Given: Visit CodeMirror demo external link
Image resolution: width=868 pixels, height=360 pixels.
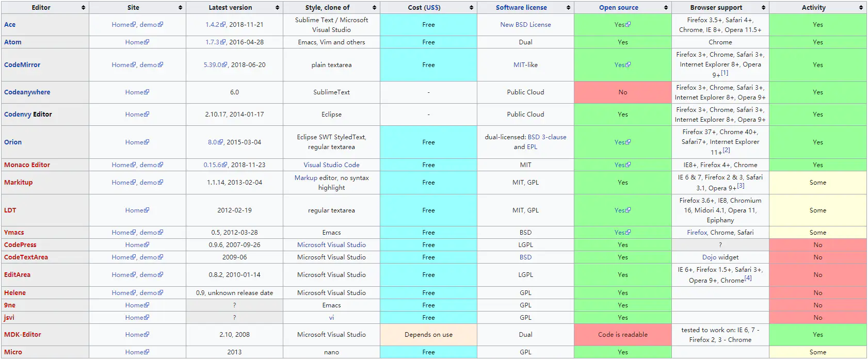Looking at the screenshot, I should tap(151, 65).
